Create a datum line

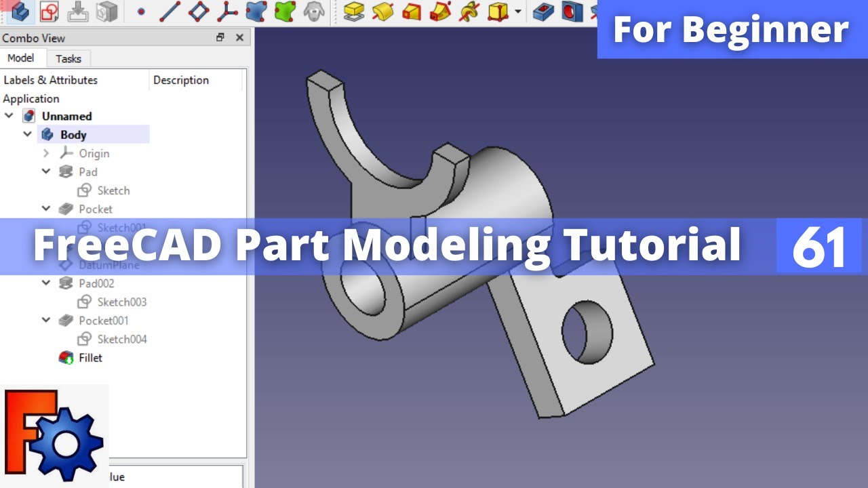tap(170, 12)
